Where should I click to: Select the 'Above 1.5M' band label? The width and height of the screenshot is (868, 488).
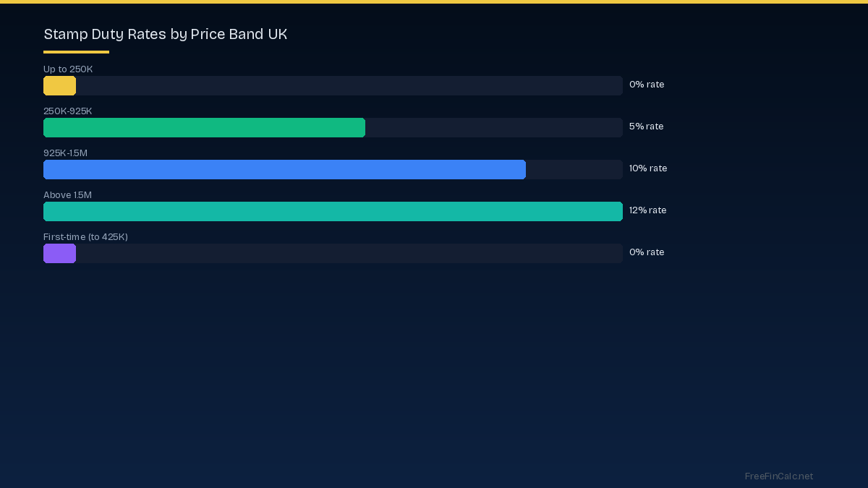tap(67, 195)
